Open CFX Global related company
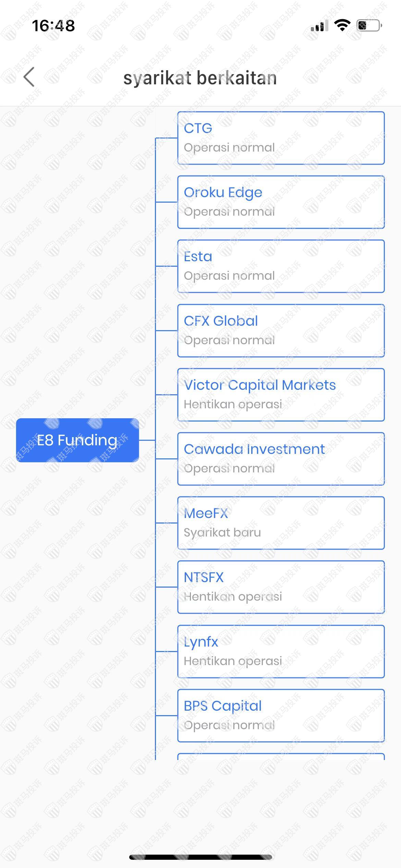This screenshot has width=401, height=868. (281, 330)
